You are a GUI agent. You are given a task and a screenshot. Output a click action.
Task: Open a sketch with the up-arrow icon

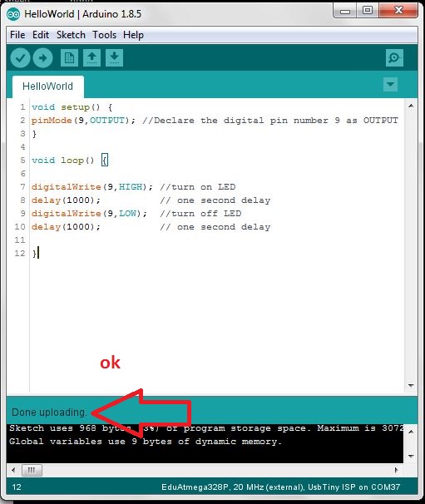click(x=91, y=58)
